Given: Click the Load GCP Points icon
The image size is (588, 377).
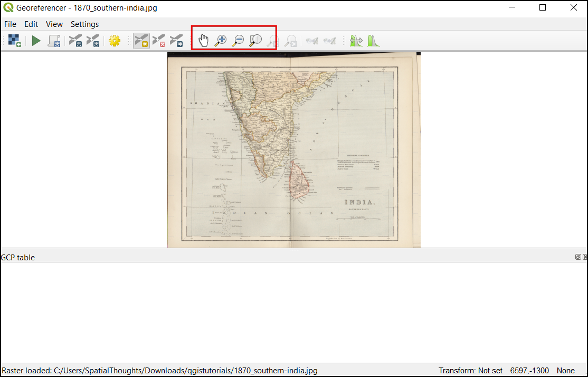Looking at the screenshot, I should coord(75,41).
